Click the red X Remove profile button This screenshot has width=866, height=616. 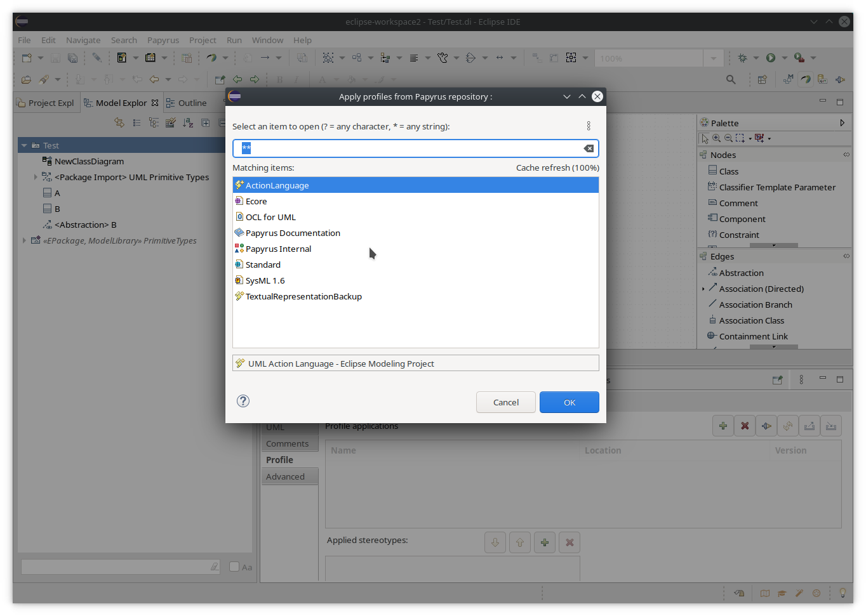(x=745, y=426)
